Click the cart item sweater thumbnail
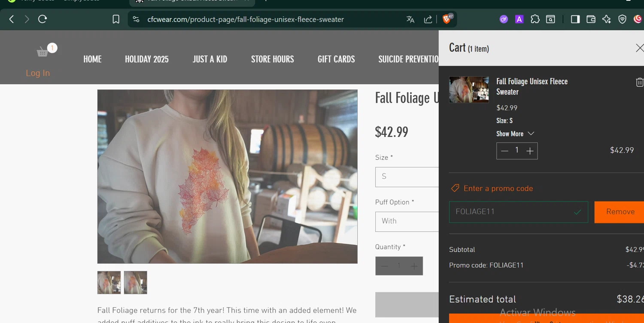Screen dimensions: 644x323 pos(469,90)
